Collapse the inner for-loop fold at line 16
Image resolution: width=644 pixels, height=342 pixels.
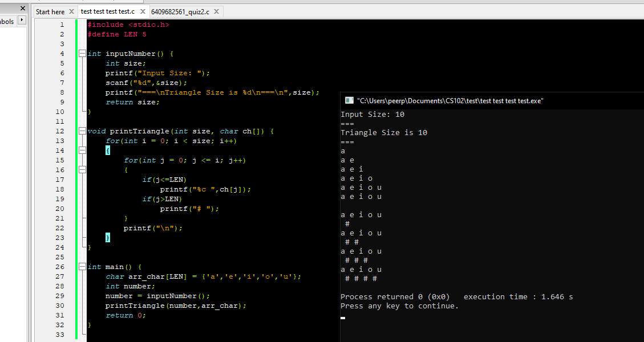click(82, 170)
